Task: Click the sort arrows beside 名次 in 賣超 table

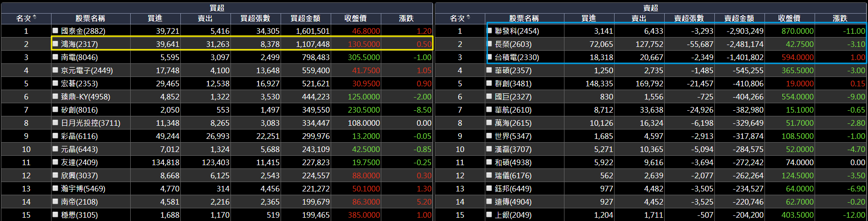Action: (x=468, y=18)
